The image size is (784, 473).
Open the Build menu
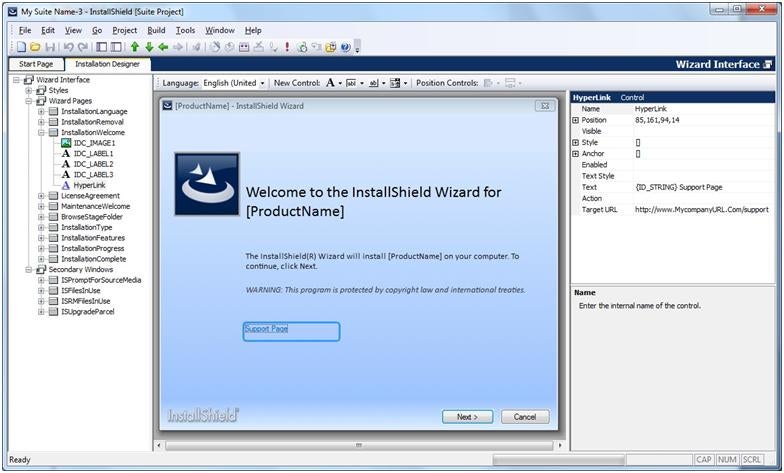(x=156, y=30)
